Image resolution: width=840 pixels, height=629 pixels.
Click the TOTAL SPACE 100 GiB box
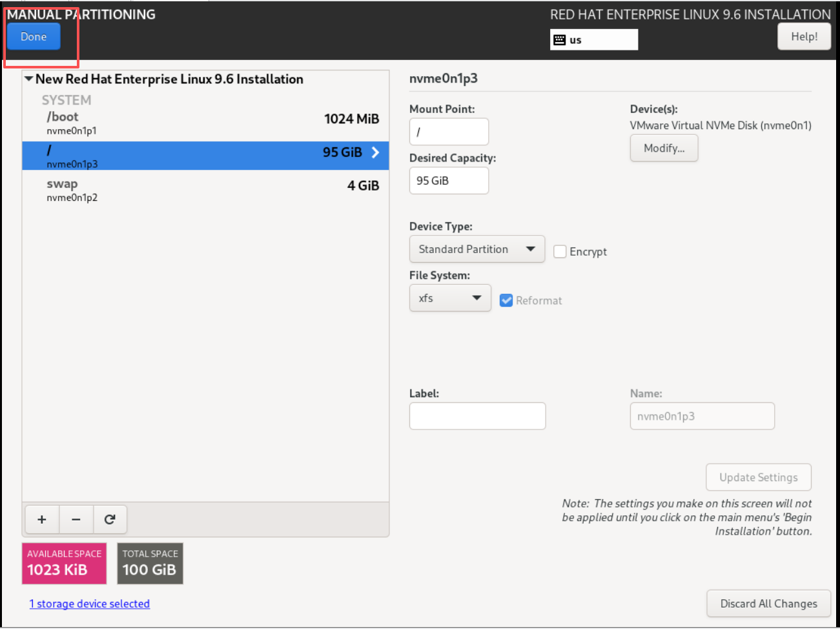[x=150, y=563]
